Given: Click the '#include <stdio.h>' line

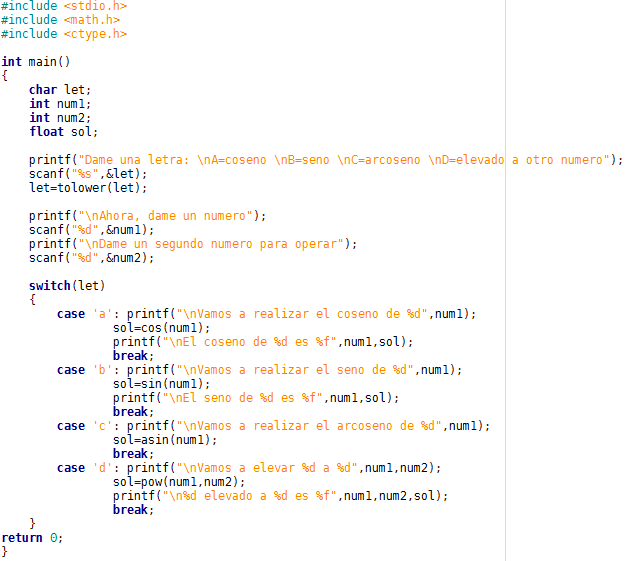Looking at the screenshot, I should point(64,6).
